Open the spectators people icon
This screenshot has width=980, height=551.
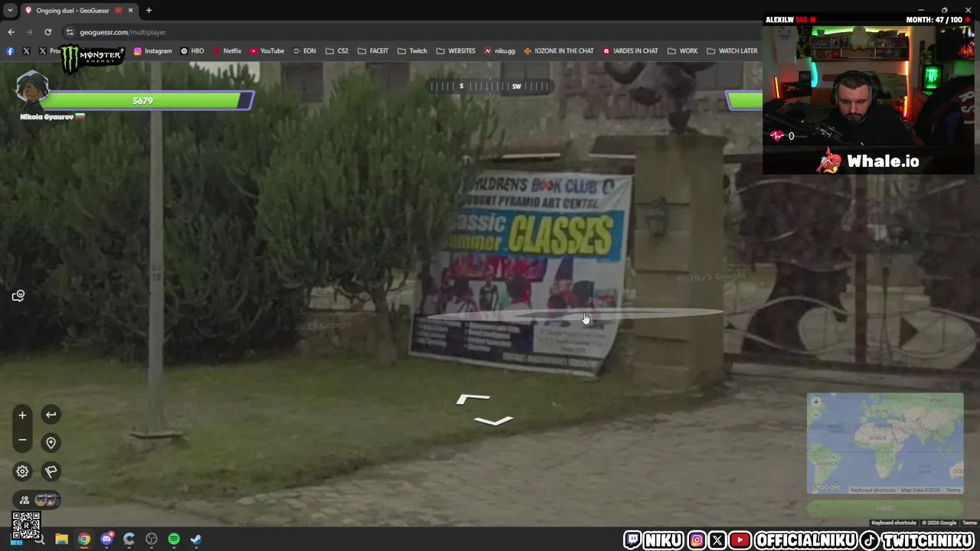(x=24, y=500)
